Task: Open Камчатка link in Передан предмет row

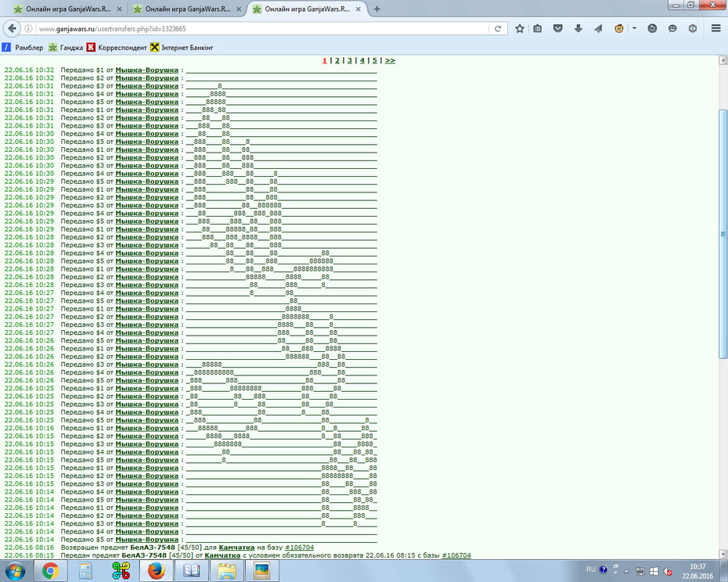Action: pyautogui.click(x=222, y=555)
